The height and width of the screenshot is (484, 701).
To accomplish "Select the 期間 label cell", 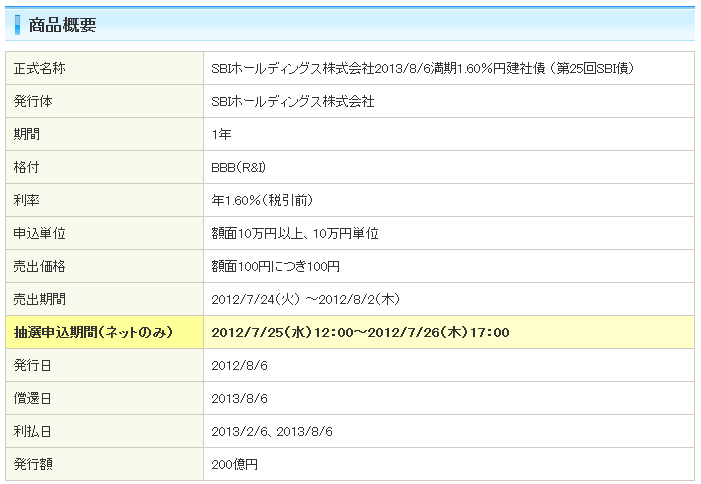I will [105, 134].
